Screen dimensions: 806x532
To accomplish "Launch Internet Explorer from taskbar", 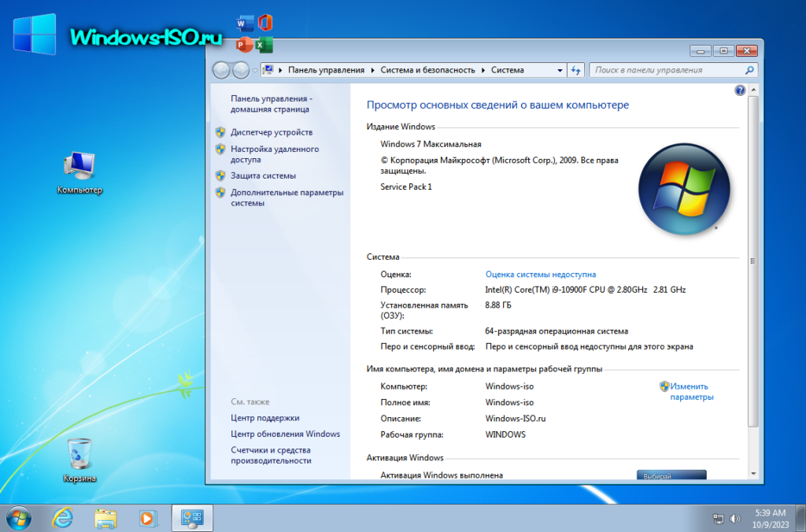I will click(x=62, y=518).
